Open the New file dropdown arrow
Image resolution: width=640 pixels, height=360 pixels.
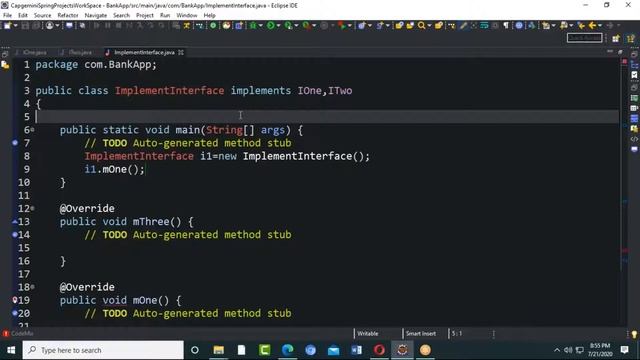click(x=16, y=26)
